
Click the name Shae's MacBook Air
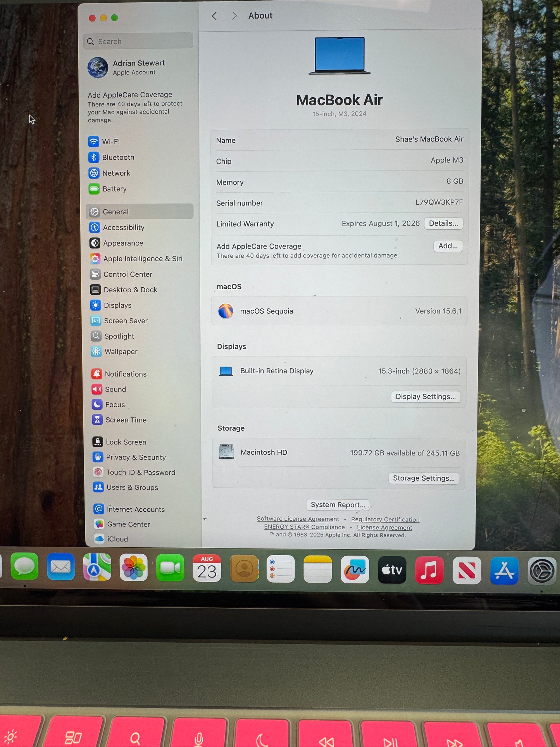(429, 139)
